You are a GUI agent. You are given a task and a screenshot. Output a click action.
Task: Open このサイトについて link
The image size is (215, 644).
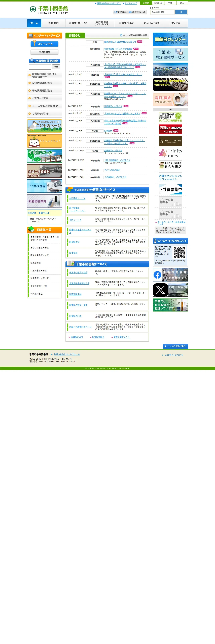(x=174, y=355)
